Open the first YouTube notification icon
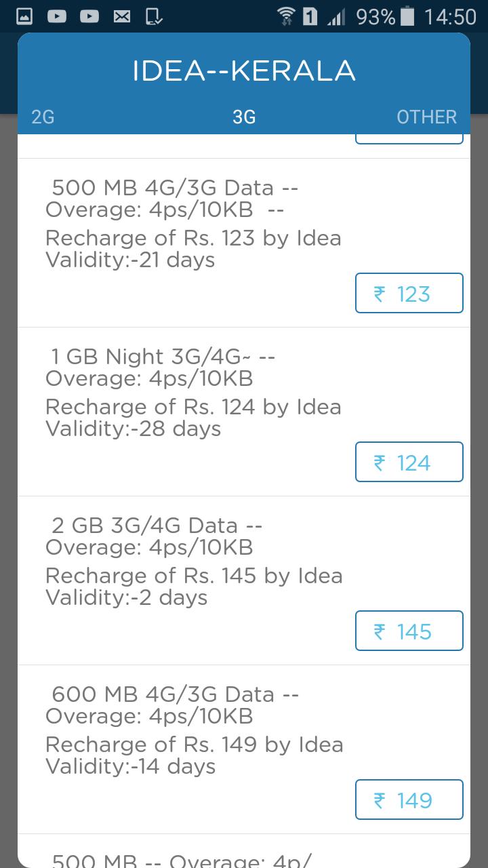This screenshot has width=488, height=868. pyautogui.click(x=57, y=16)
